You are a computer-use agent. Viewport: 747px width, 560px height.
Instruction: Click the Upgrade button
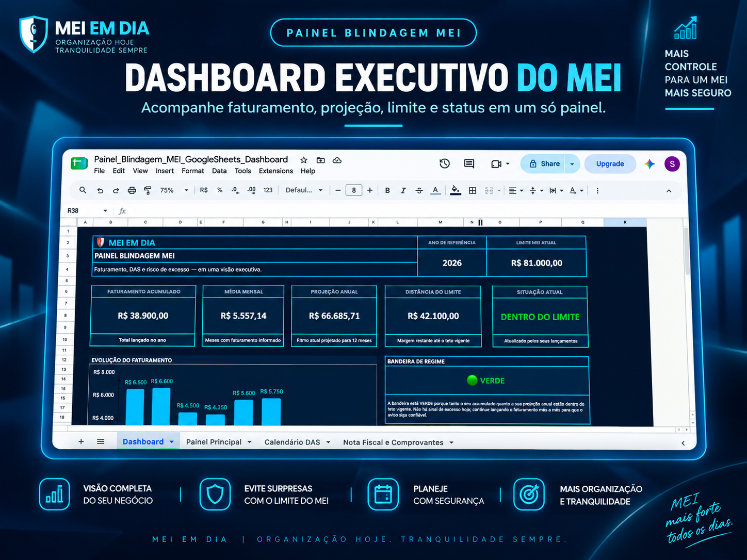click(x=610, y=164)
